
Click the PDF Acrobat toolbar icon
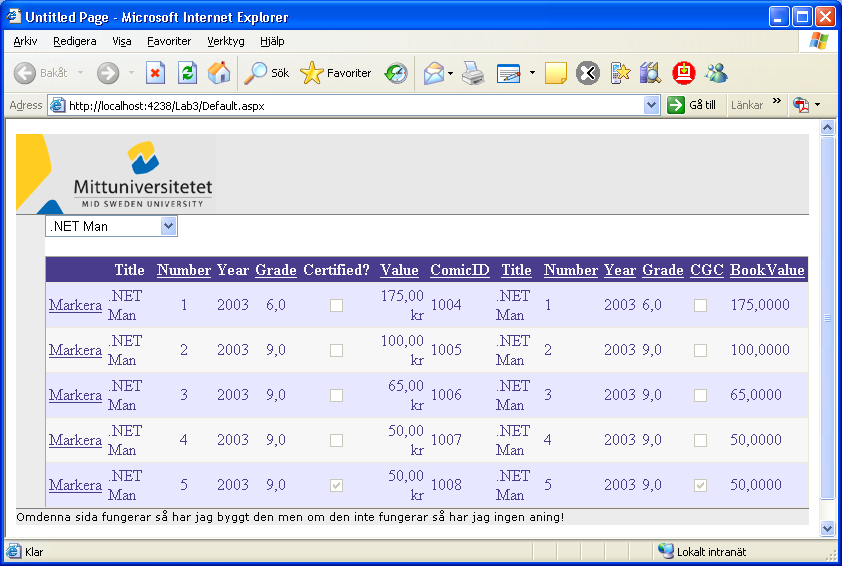click(801, 105)
